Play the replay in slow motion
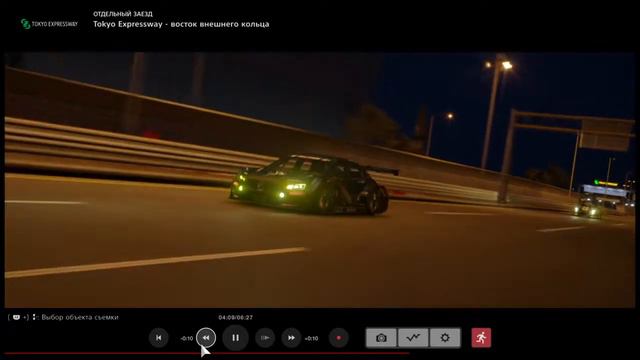This screenshot has width=640, height=360. [265, 338]
